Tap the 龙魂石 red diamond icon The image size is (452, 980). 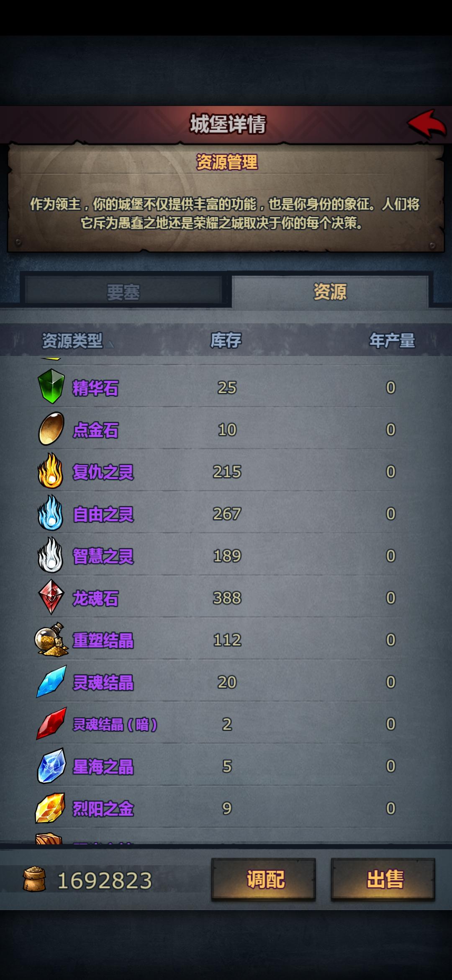(51, 597)
